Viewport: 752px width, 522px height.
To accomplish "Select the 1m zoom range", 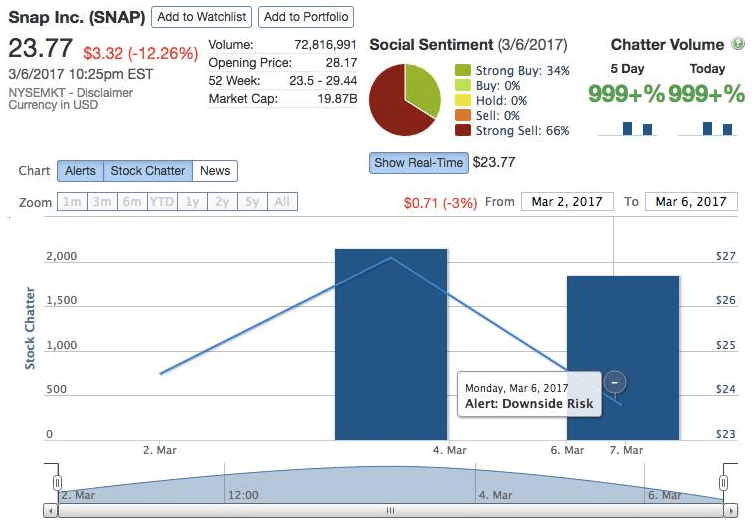I will [72, 202].
